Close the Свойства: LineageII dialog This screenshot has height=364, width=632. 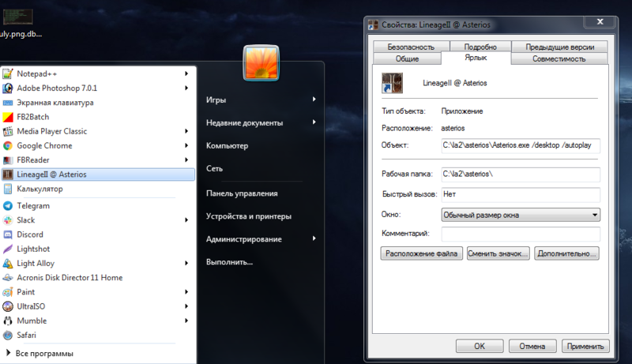click(600, 22)
